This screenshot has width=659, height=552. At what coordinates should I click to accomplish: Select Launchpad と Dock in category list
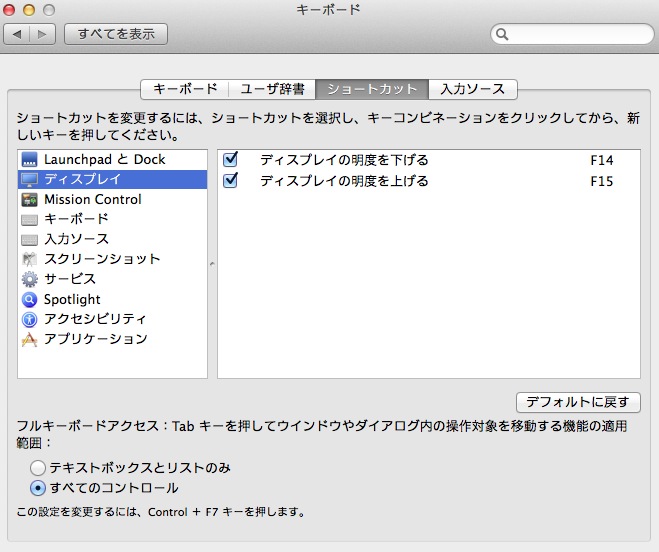(113, 159)
